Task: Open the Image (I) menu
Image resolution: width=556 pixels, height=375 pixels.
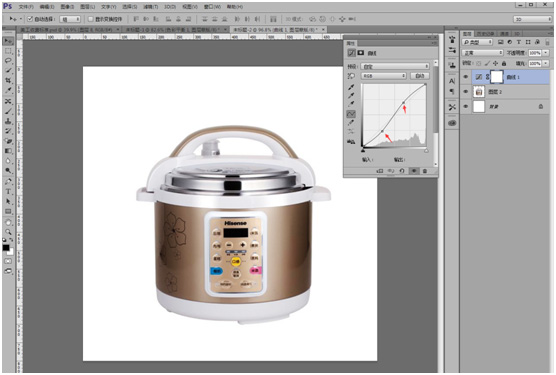Action: point(67,7)
